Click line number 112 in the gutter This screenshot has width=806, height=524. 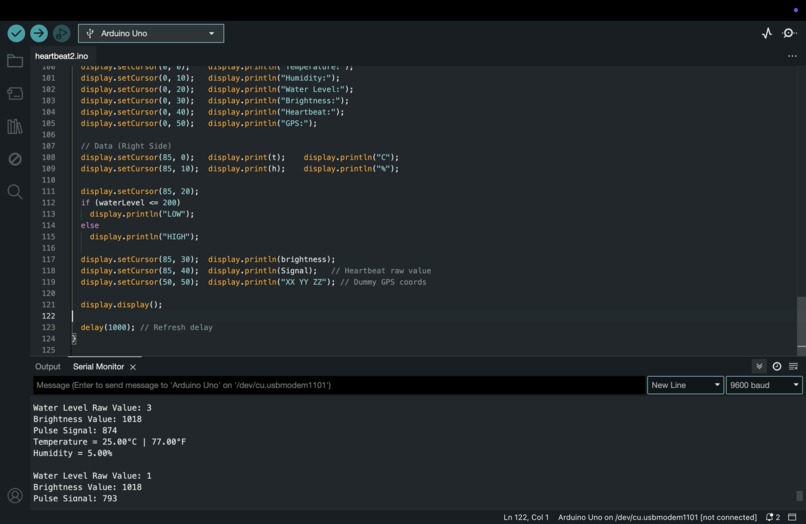pyautogui.click(x=48, y=203)
